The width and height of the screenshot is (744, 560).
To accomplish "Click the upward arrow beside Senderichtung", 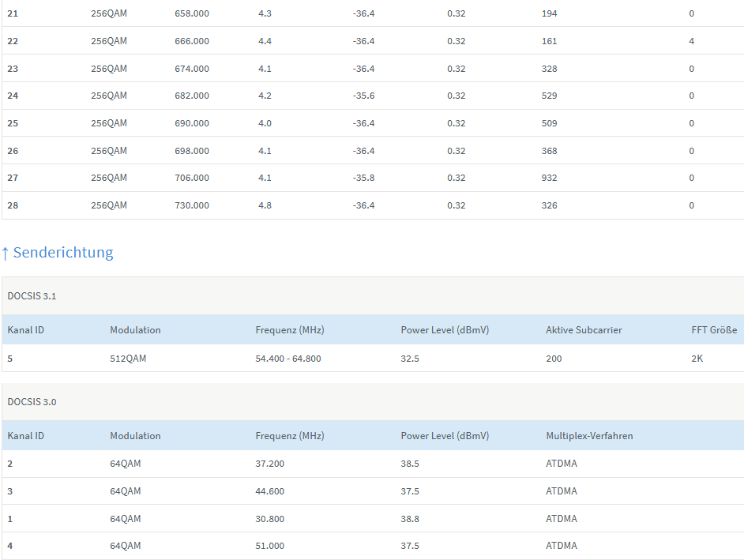I will pyautogui.click(x=6, y=254).
